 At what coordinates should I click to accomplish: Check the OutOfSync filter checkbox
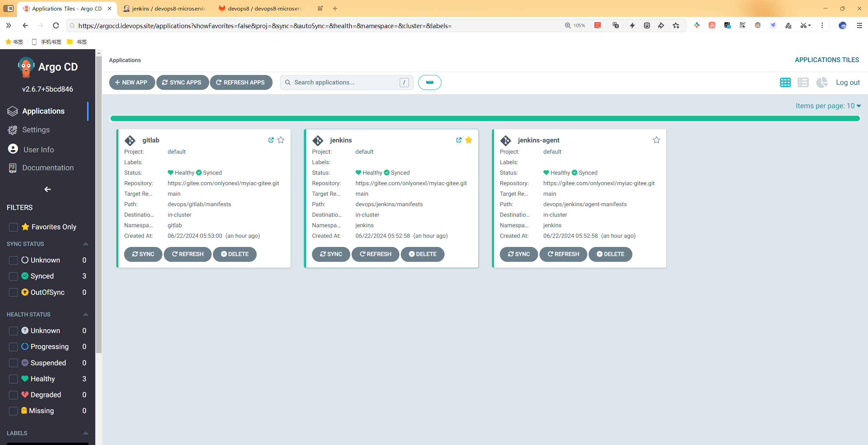13,292
